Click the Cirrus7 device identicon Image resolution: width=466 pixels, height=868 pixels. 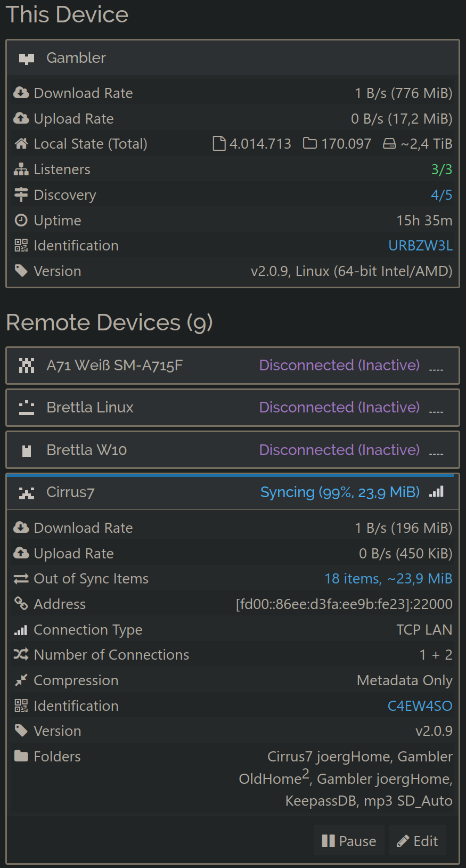pyautogui.click(x=27, y=493)
